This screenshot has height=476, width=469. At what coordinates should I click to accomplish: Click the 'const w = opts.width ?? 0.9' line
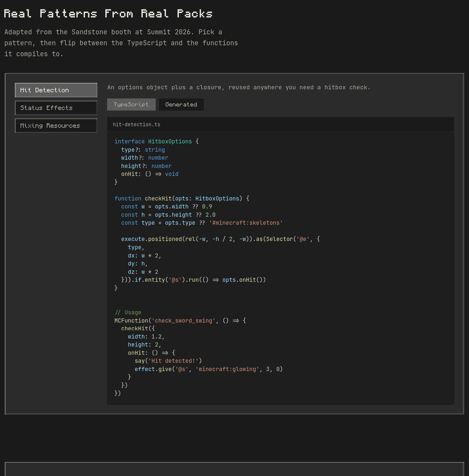click(x=167, y=207)
